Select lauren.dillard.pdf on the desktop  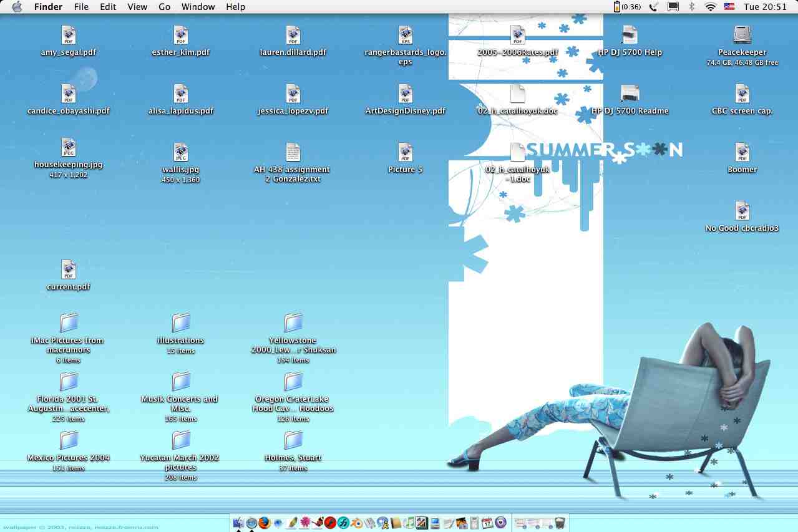click(293, 36)
